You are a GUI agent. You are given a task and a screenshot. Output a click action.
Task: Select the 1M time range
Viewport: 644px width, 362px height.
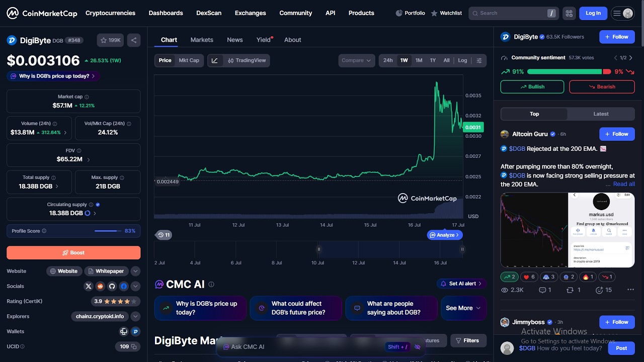pos(419,60)
